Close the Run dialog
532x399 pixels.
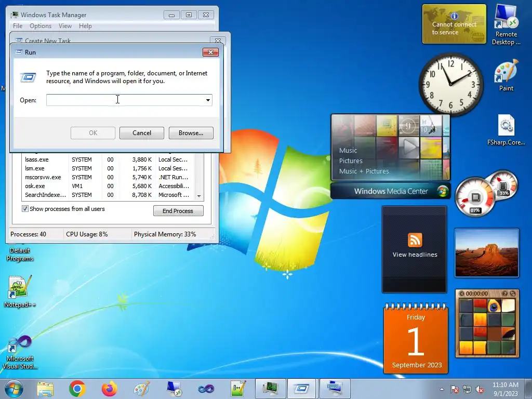[210, 52]
